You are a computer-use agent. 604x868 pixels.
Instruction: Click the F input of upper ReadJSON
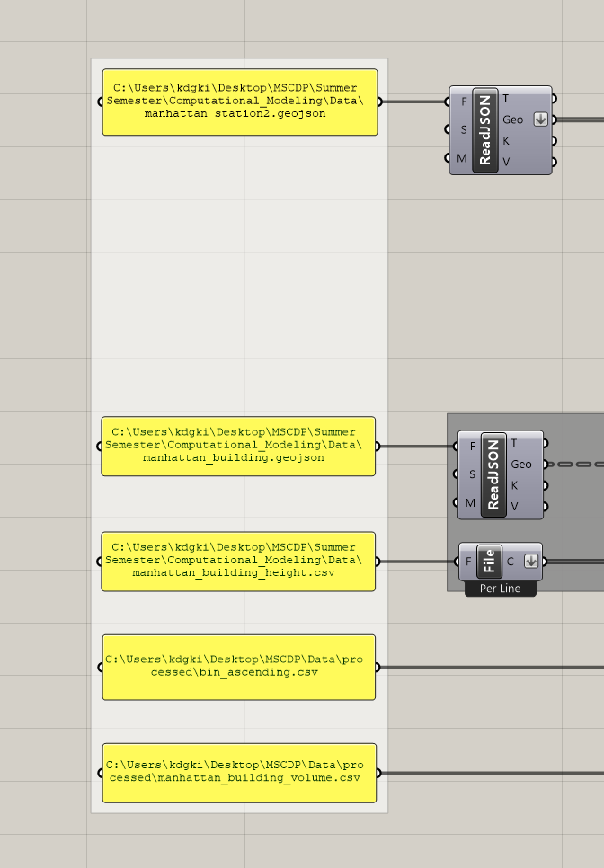(x=464, y=102)
